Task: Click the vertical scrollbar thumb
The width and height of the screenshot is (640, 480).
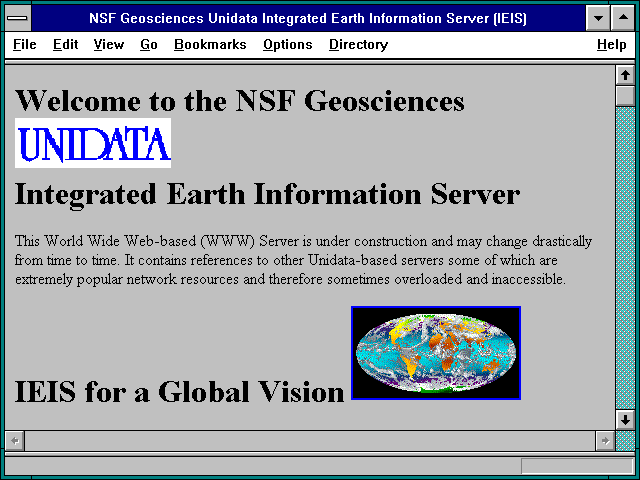Action: point(625,96)
